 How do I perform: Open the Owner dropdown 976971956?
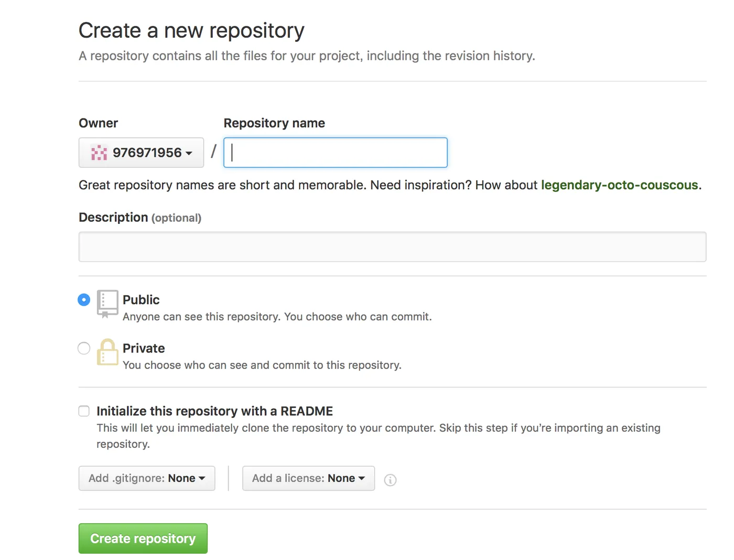(x=141, y=153)
